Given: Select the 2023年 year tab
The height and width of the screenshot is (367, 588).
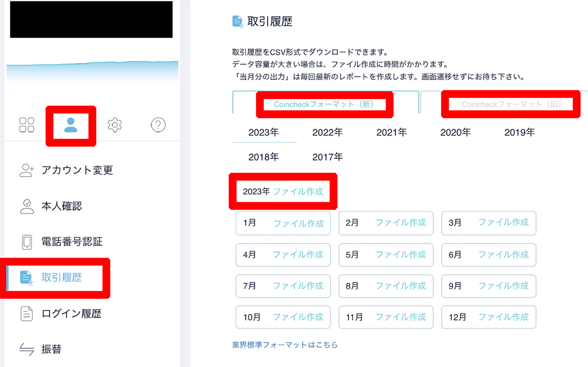Looking at the screenshot, I should click(264, 132).
